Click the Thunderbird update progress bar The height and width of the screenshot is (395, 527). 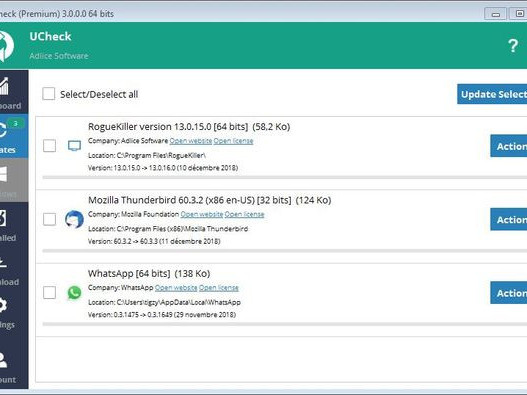click(x=285, y=251)
